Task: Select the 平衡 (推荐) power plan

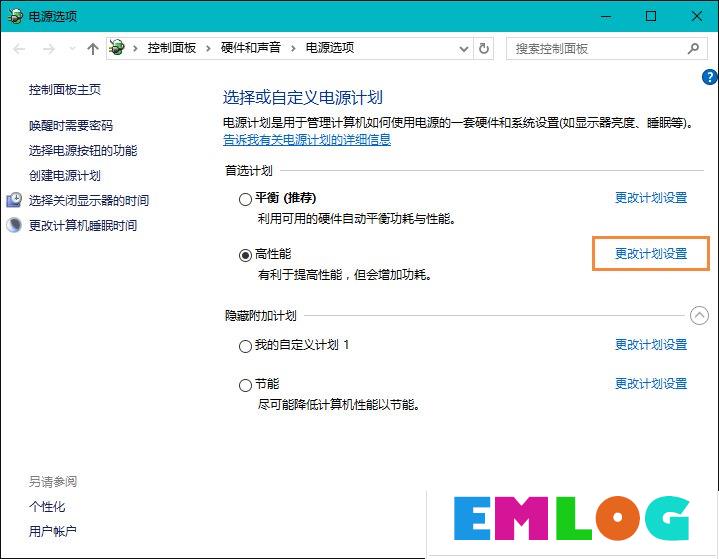Action: tap(245, 199)
